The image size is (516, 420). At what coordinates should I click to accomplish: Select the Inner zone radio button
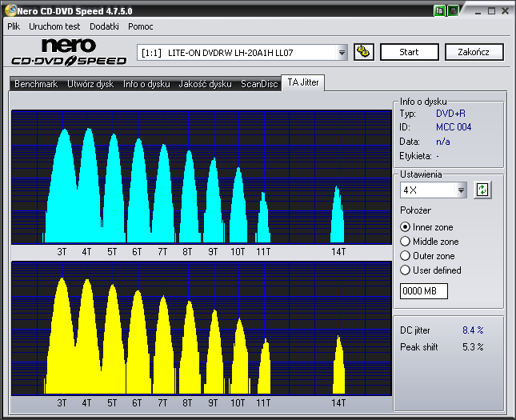tap(406, 227)
